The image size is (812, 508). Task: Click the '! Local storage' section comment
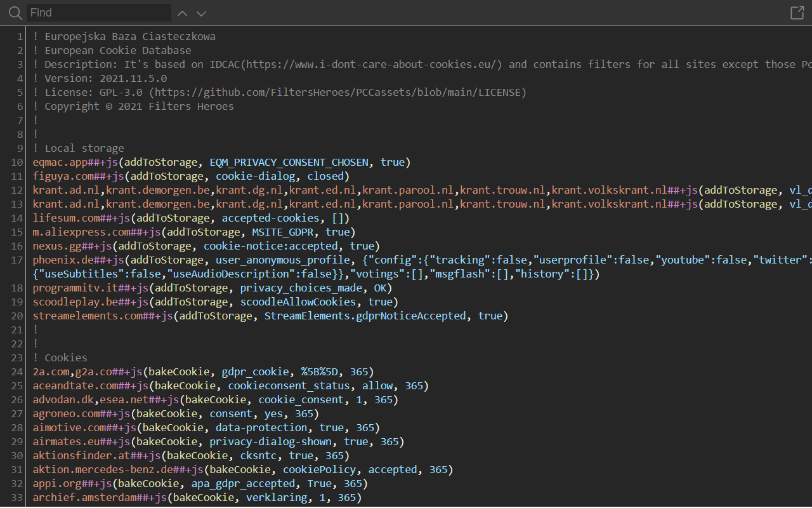[78, 148]
